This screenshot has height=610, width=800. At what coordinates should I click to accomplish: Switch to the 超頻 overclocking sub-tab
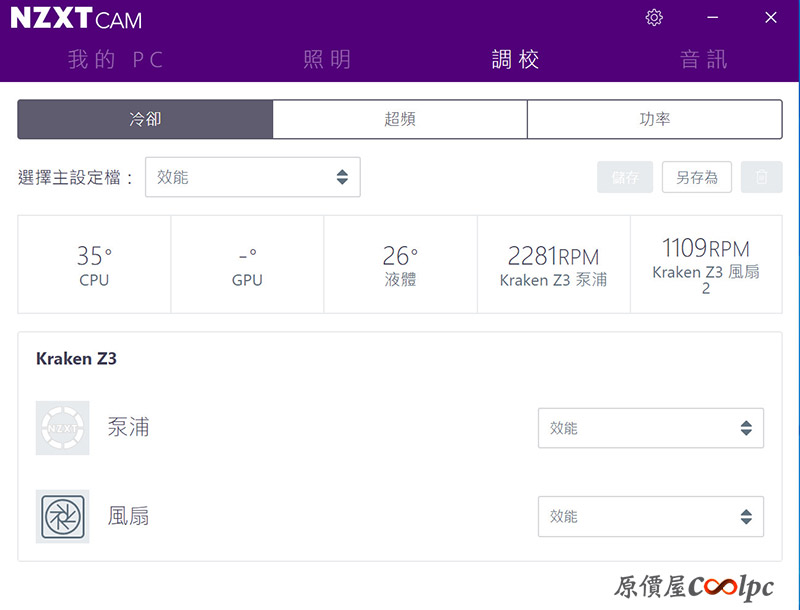(400, 119)
